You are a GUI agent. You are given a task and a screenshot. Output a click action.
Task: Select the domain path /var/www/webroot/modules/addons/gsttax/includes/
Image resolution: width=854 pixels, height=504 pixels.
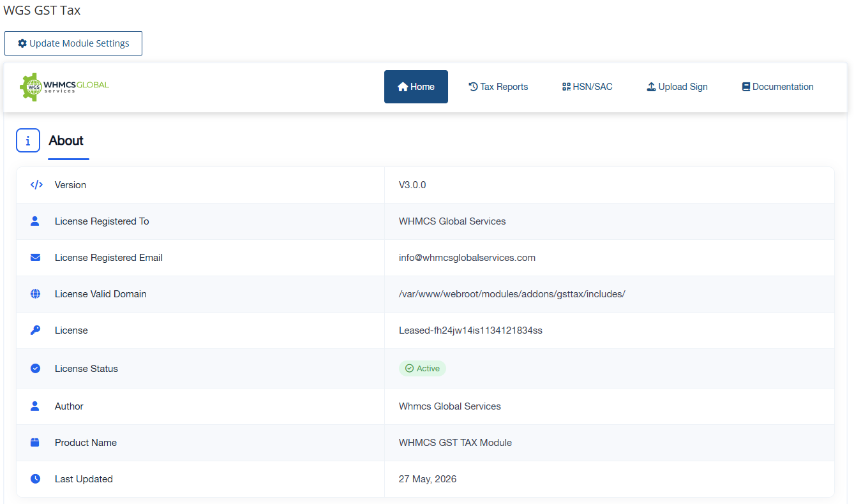tap(512, 294)
